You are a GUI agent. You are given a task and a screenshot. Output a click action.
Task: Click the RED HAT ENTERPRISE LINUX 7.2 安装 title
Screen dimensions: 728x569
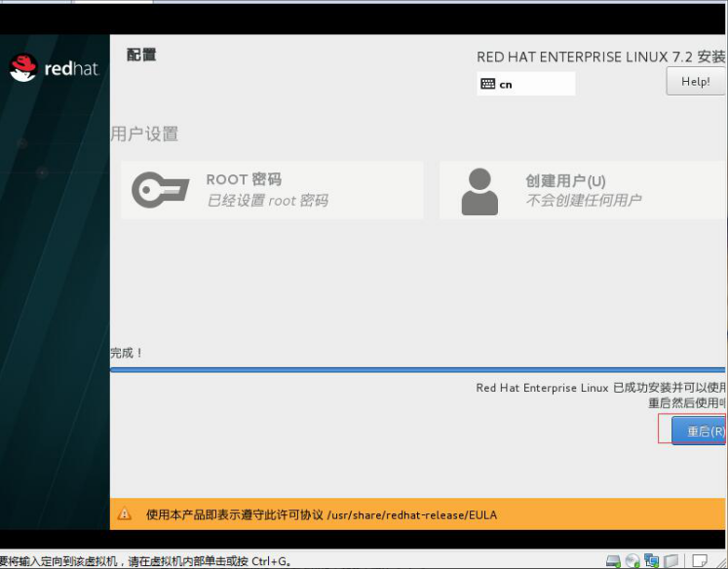click(600, 57)
